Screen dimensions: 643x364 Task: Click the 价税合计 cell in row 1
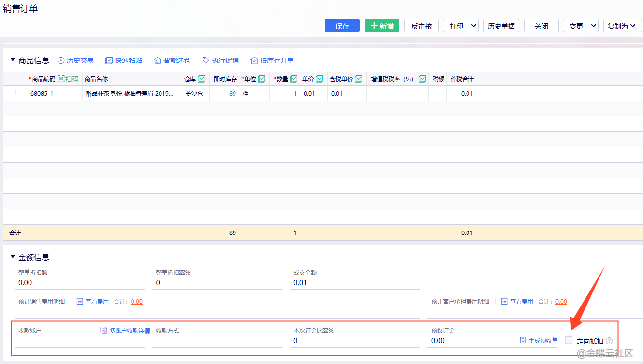point(461,93)
